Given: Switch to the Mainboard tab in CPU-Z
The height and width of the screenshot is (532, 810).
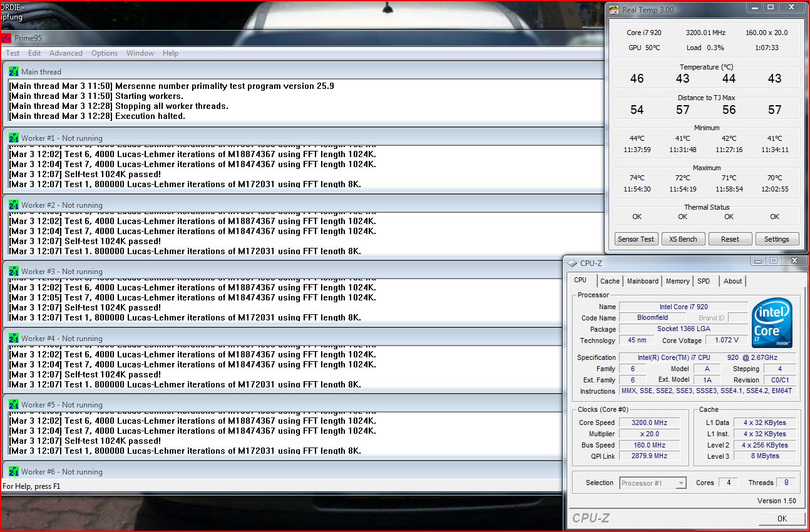Looking at the screenshot, I should click(643, 281).
